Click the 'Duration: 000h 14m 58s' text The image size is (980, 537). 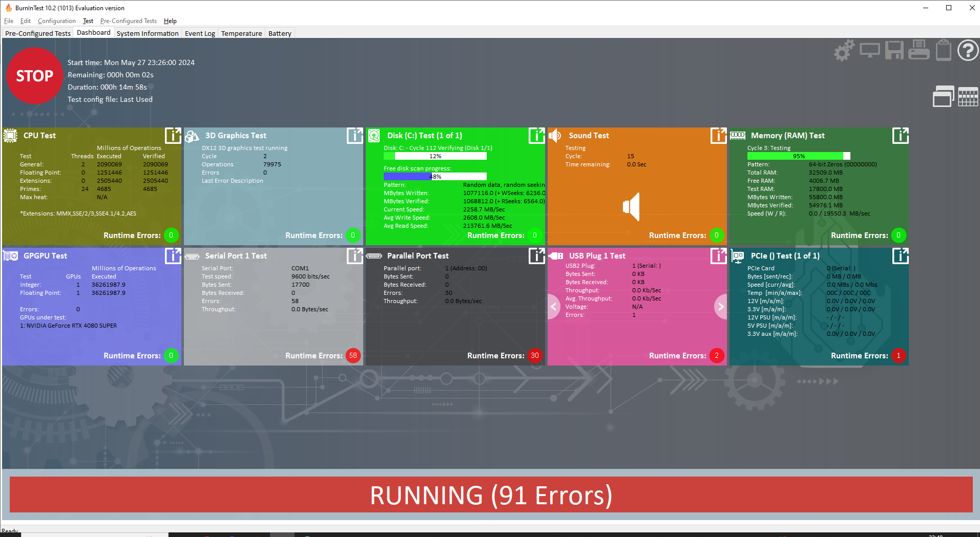tap(108, 87)
